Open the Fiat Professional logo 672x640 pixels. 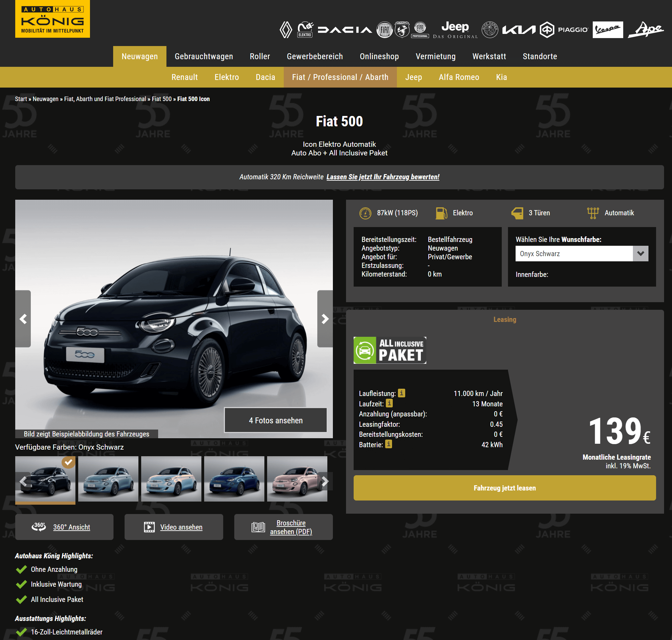click(420, 30)
